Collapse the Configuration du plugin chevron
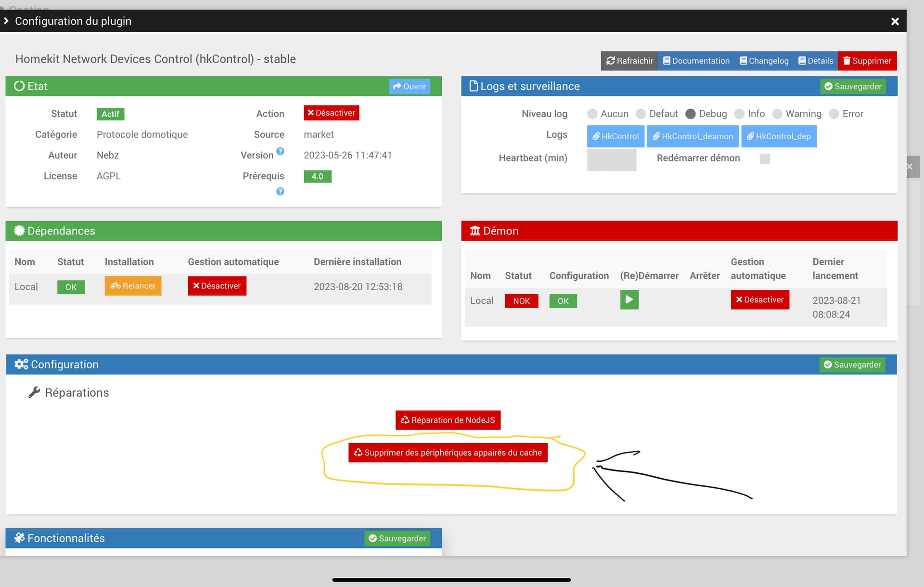This screenshot has width=924, height=587. [6, 21]
